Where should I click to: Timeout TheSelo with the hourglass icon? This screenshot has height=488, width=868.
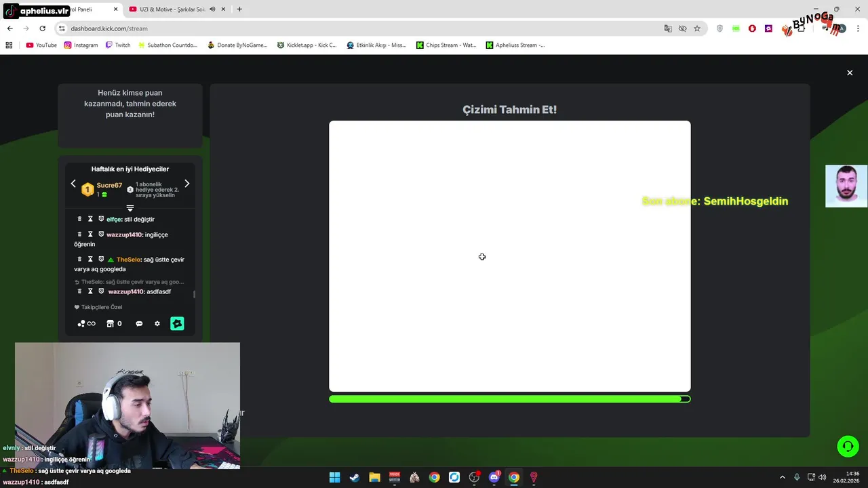[x=90, y=259]
